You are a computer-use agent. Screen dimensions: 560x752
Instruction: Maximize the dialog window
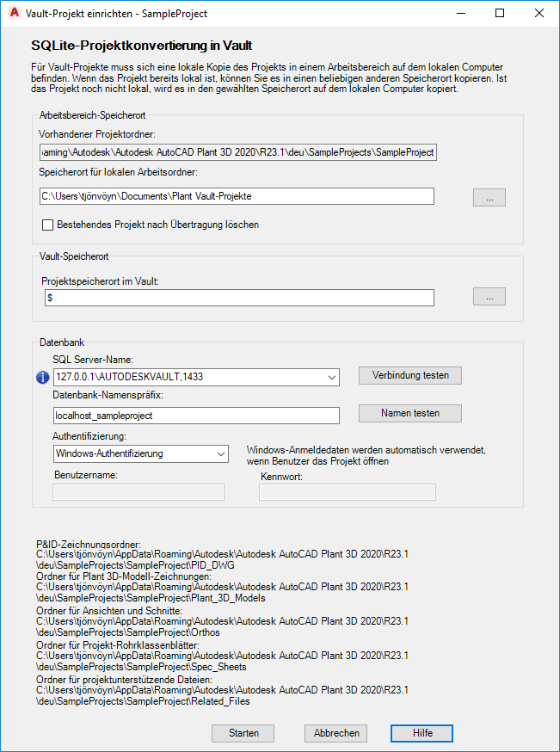[x=500, y=14]
